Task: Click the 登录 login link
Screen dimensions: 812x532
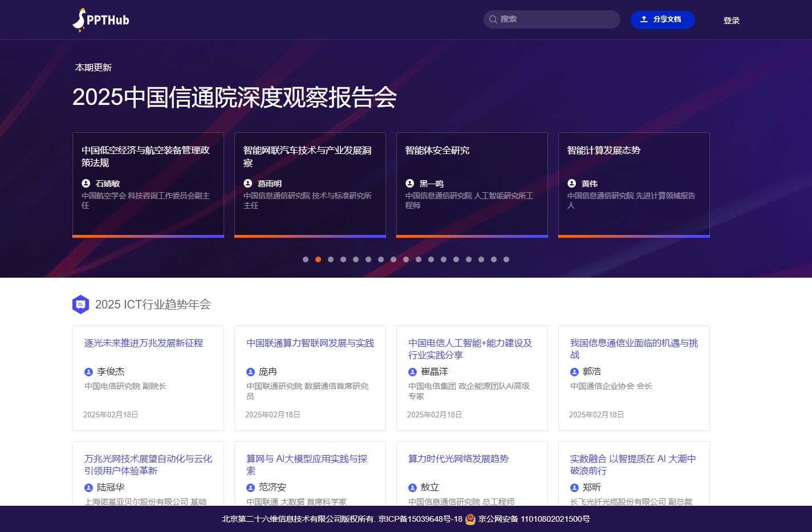Action: (x=732, y=21)
